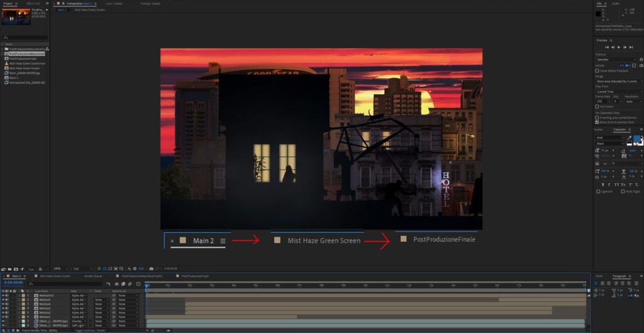Enable Motion Blur icon in timeline header
Image resolution: width=644 pixels, height=333 pixels.
130,284
